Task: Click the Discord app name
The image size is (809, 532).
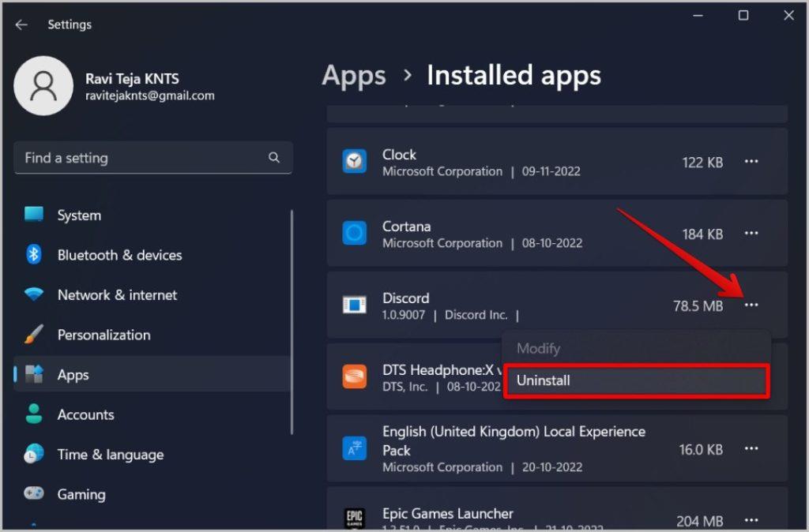Action: point(405,298)
